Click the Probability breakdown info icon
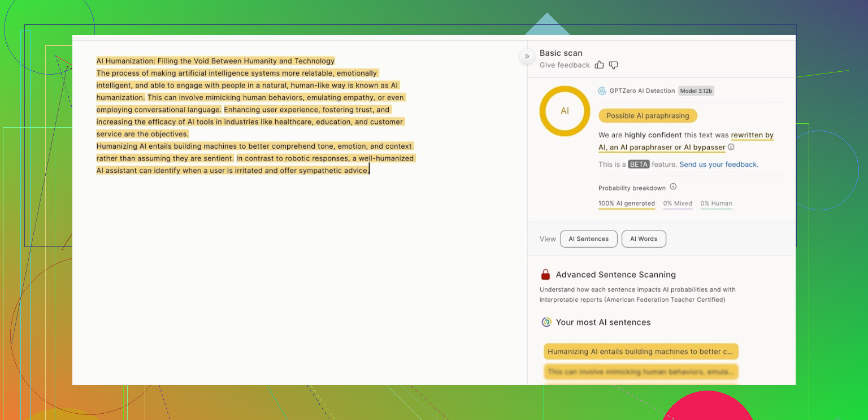The image size is (868, 420). tap(673, 187)
